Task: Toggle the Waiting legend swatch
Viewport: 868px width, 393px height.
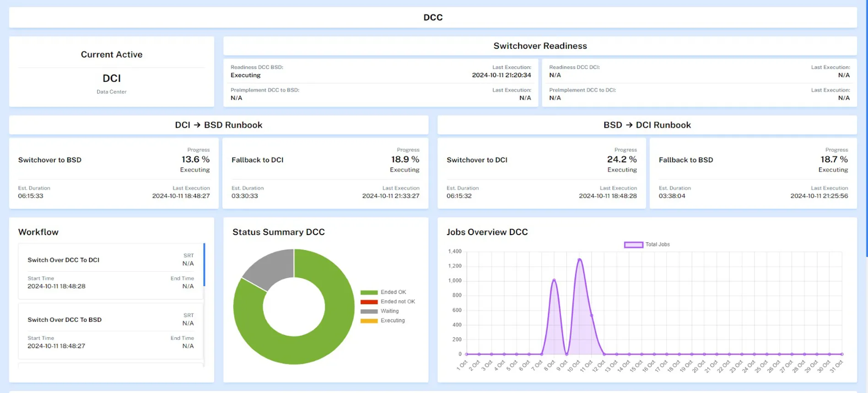Action: [369, 311]
